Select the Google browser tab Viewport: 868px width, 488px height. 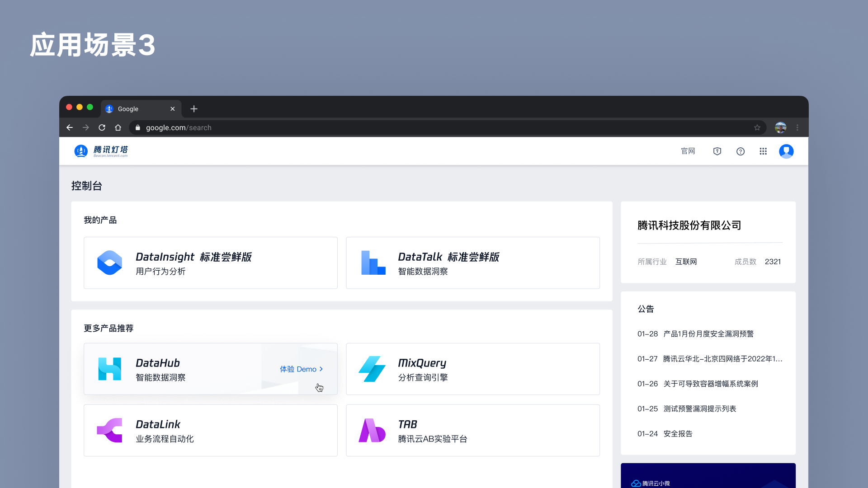click(141, 109)
